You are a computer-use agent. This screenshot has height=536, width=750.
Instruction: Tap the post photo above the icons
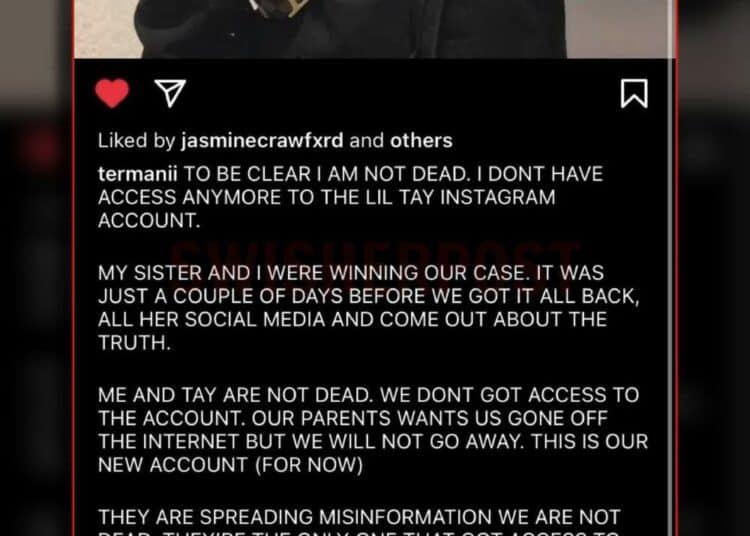coord(375,29)
